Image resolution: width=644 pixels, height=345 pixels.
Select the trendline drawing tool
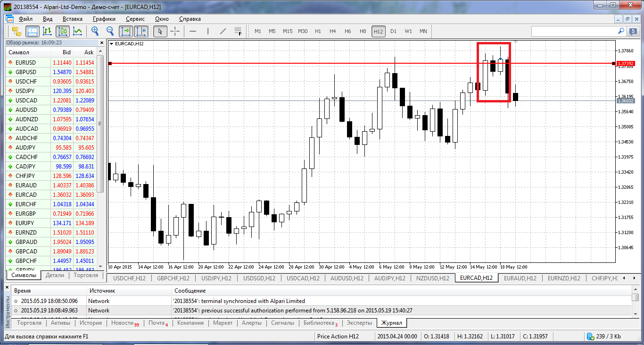223,32
